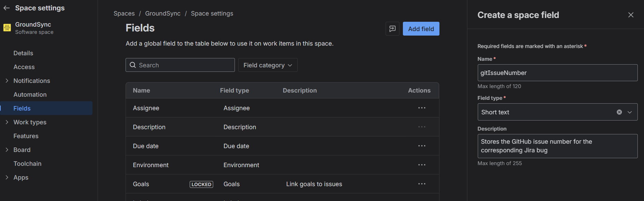This screenshot has height=201, width=644.
Task: Click the LOCKED badge on Goals row
Action: (201, 184)
